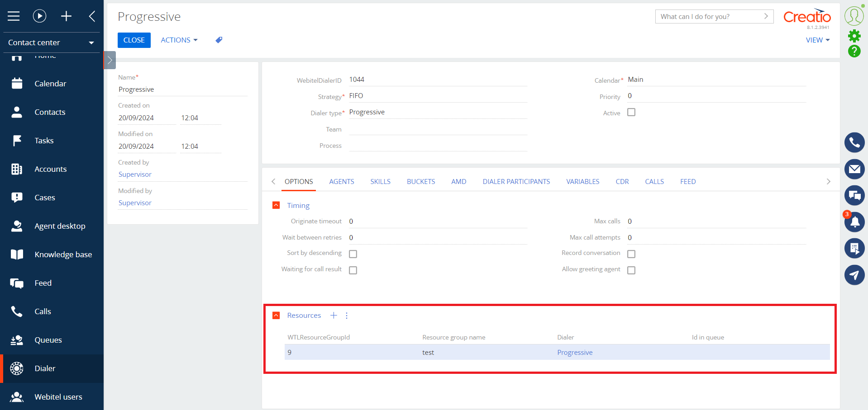Screen dimensions: 868x410
Task: Click the Close button
Action: pyautogui.click(x=134, y=40)
